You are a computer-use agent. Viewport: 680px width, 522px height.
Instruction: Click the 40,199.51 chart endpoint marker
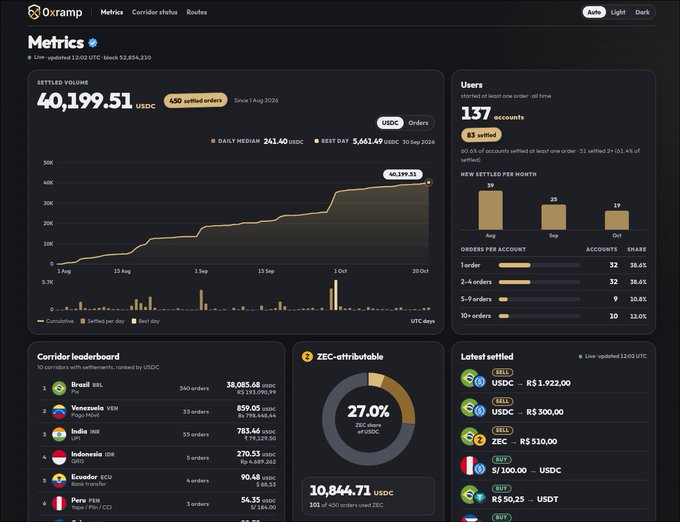coord(428,183)
